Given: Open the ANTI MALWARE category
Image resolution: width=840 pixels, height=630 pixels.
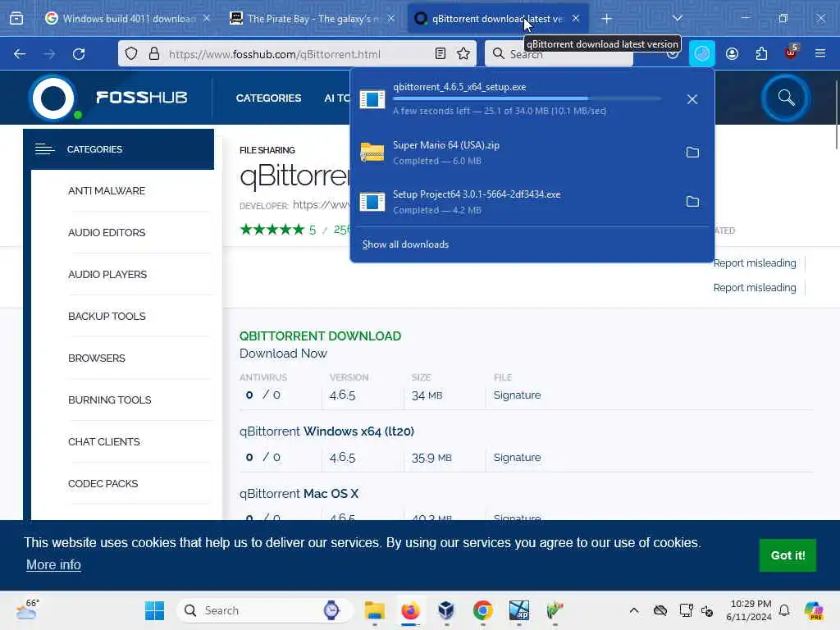Looking at the screenshot, I should 107,190.
